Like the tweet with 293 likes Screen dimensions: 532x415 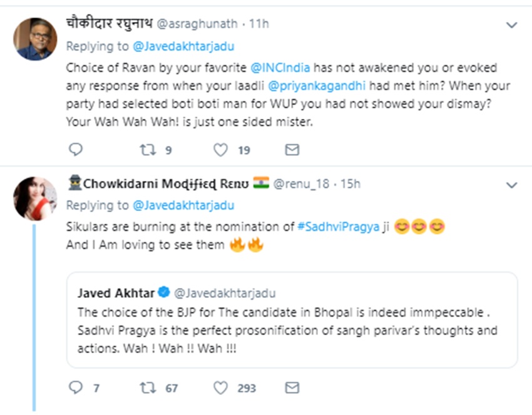click(220, 388)
